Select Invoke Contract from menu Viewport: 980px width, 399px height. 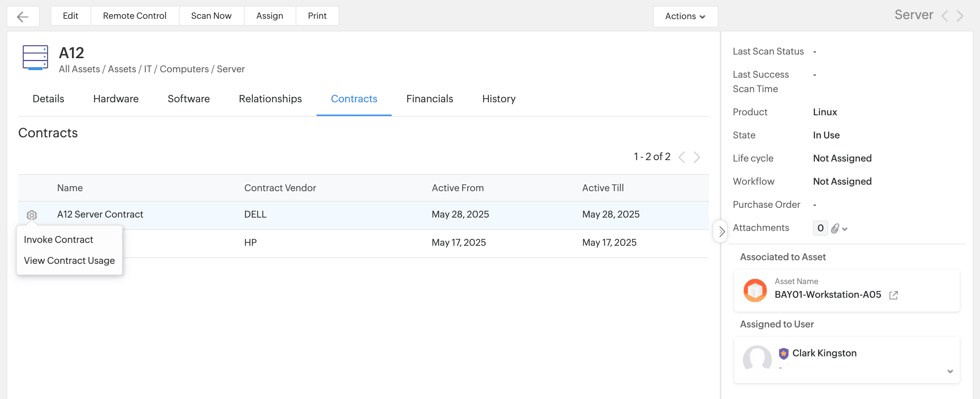tap(59, 240)
